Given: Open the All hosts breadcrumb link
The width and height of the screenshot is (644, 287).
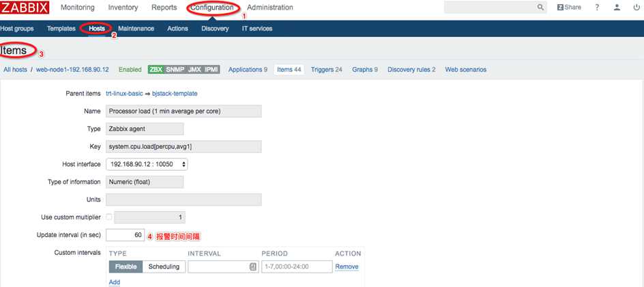Looking at the screenshot, I should tap(15, 70).
